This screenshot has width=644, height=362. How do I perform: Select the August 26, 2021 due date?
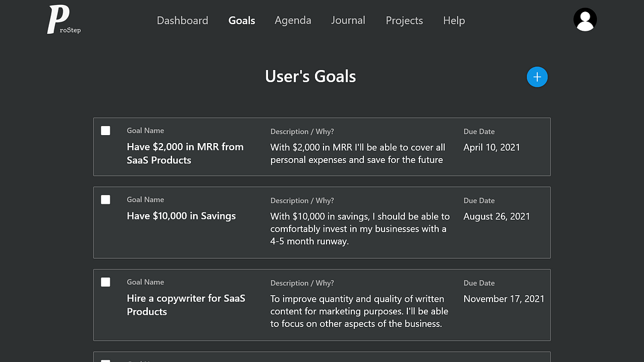pos(497,216)
